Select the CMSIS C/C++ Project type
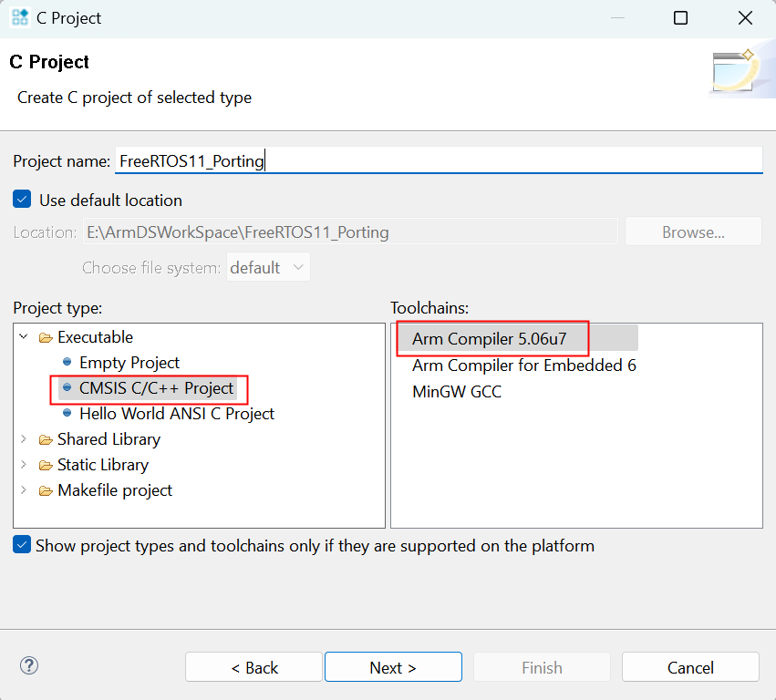Viewport: 776px width, 700px height. [x=156, y=388]
